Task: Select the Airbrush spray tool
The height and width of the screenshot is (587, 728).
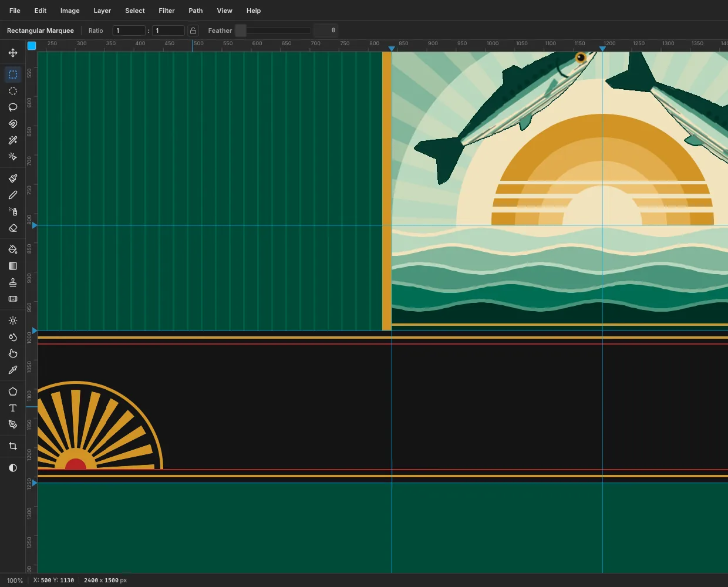Action: pos(13,211)
